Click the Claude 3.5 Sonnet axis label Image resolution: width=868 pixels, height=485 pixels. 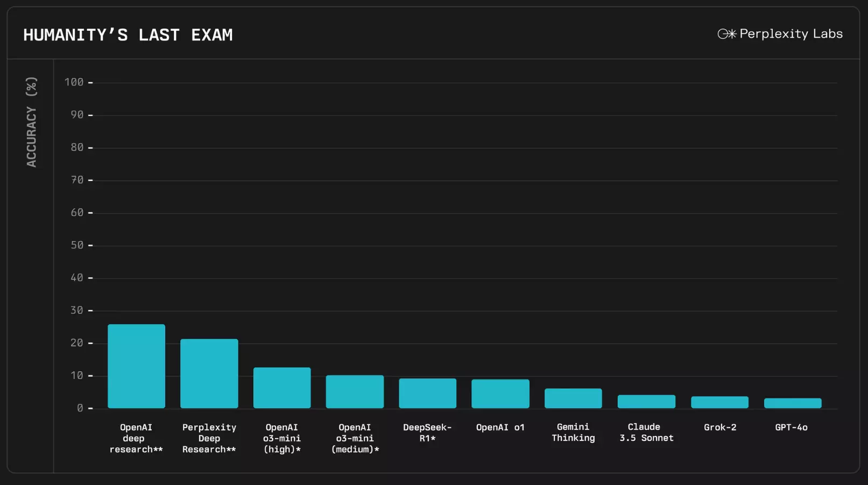646,432
